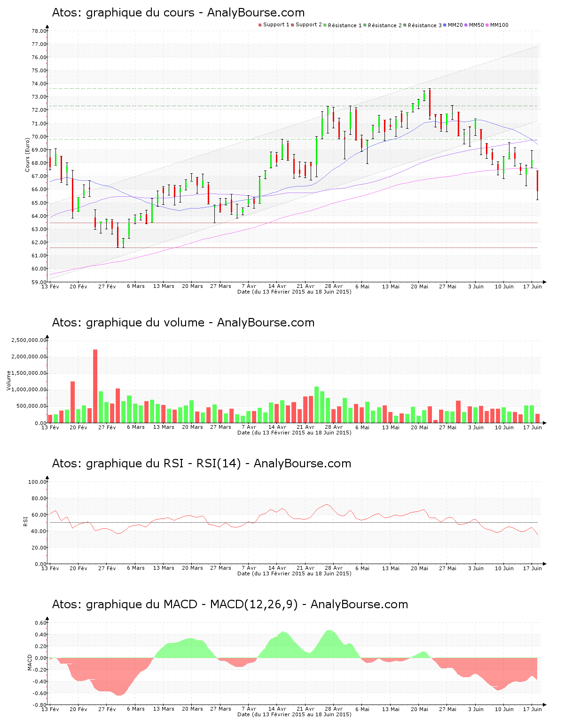Click the MM20 blue legend swatch
This screenshot has height=728, width=564.
point(445,25)
